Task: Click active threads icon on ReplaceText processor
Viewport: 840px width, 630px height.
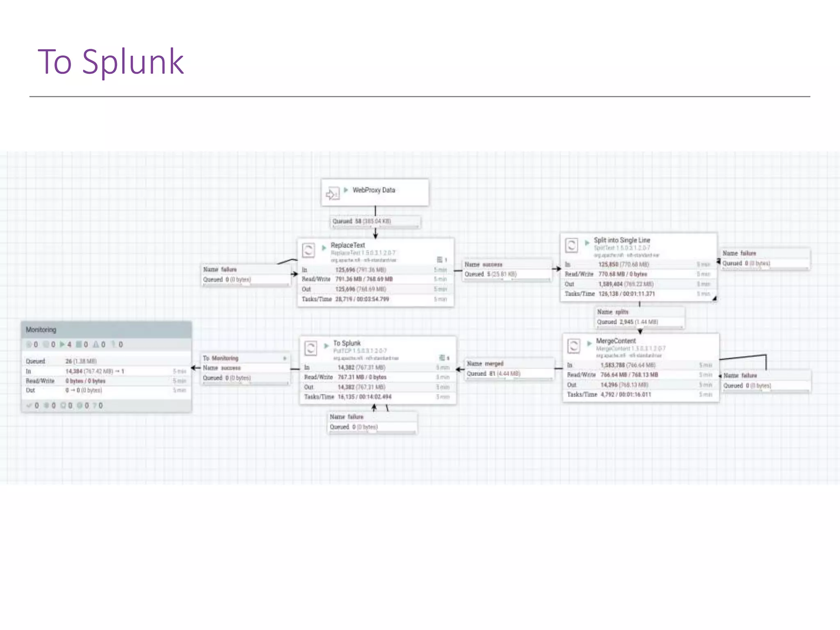Action: (x=440, y=260)
